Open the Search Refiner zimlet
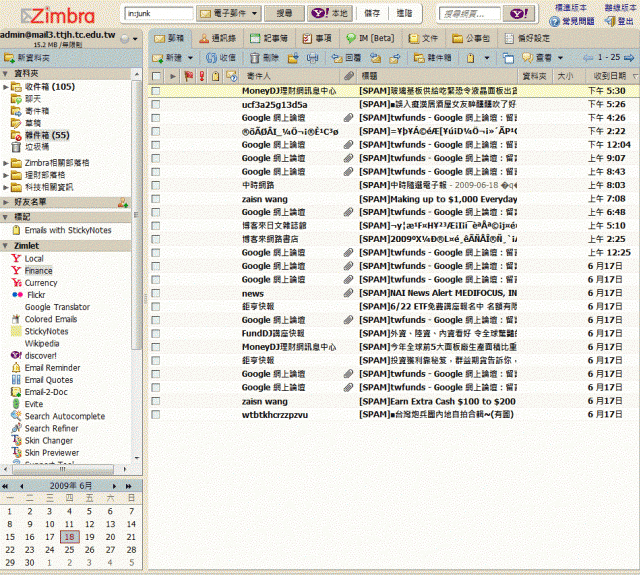The width and height of the screenshot is (640, 575). [x=44, y=428]
